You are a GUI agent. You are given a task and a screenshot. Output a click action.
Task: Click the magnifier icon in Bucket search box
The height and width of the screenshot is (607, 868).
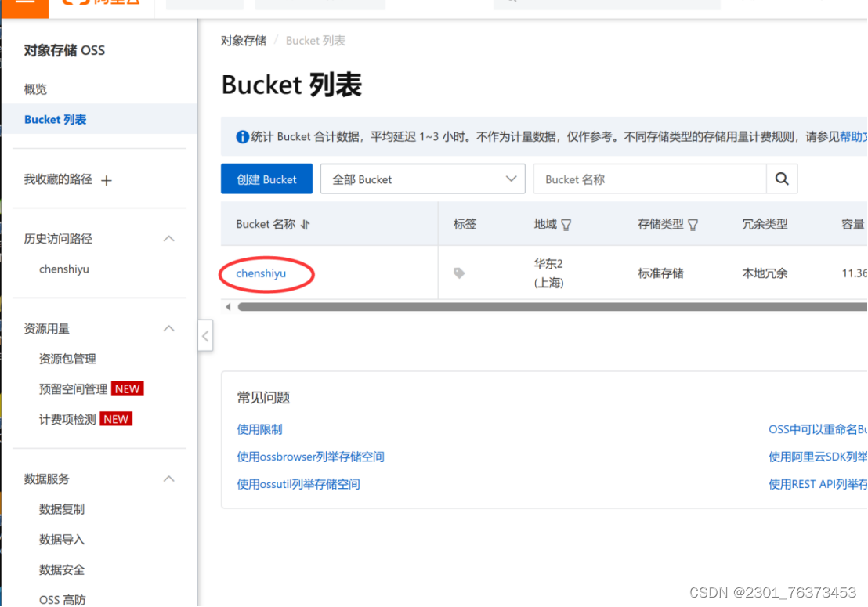point(782,179)
